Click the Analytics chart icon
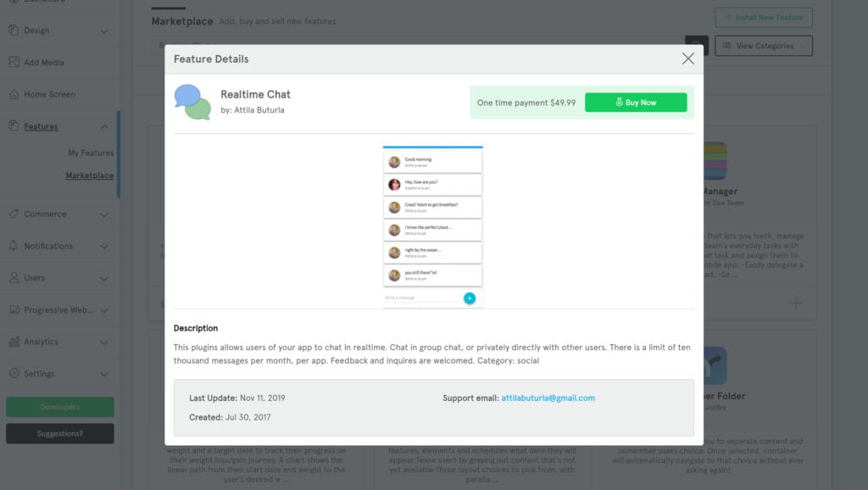This screenshot has width=868, height=490. (14, 342)
